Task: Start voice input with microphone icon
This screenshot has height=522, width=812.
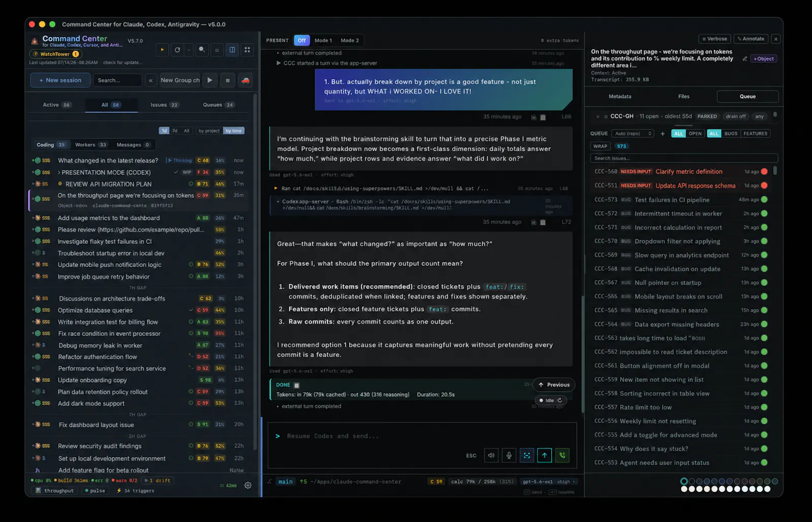Action: click(x=509, y=456)
